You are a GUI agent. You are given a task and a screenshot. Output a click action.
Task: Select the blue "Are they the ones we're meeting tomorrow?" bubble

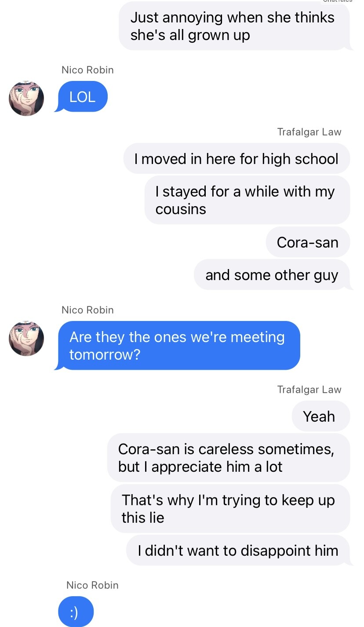pos(178,346)
